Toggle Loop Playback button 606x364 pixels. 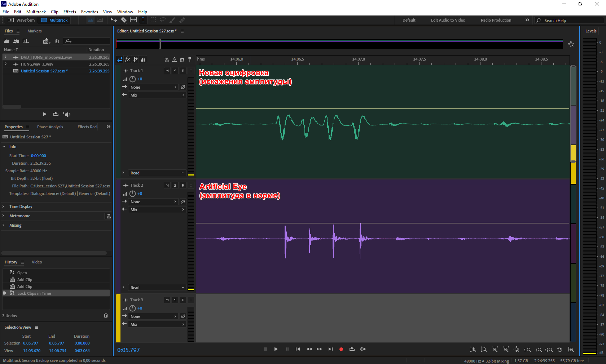(x=352, y=349)
